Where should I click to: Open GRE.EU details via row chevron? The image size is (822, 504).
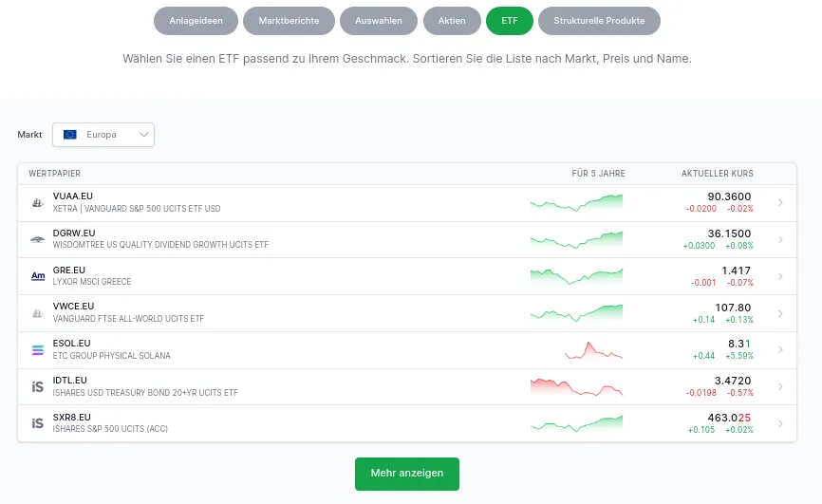point(780,276)
